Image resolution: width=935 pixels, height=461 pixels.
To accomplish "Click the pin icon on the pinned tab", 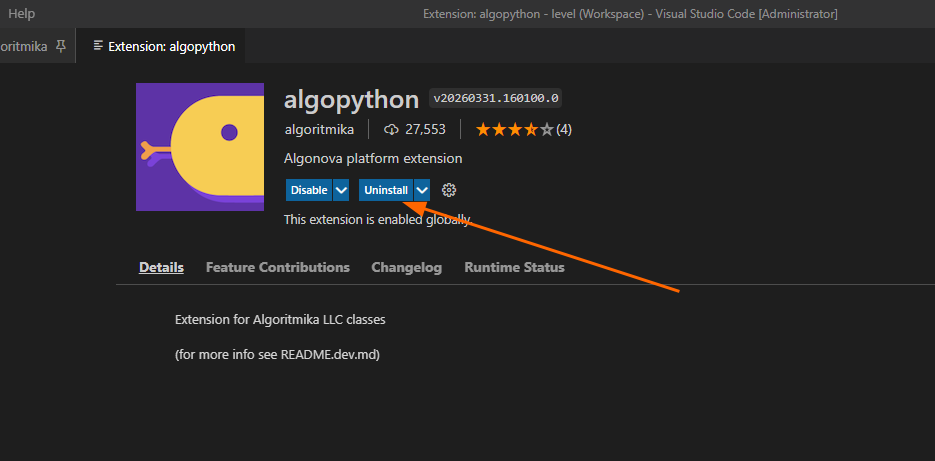I will pyautogui.click(x=61, y=46).
